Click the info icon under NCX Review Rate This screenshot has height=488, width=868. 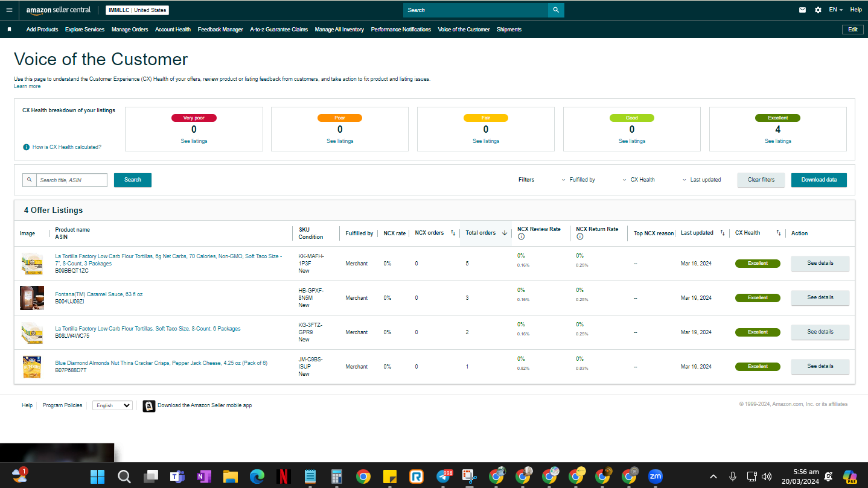click(521, 236)
